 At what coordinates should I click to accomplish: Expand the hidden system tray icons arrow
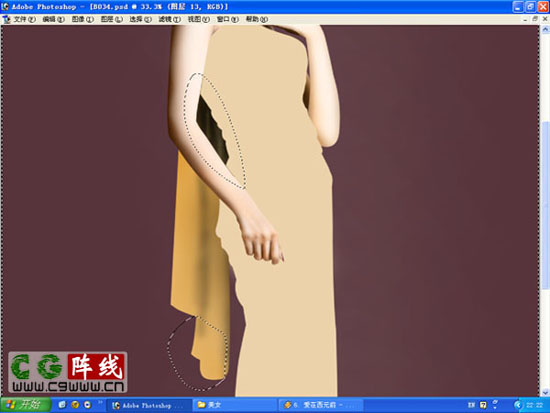[518, 405]
